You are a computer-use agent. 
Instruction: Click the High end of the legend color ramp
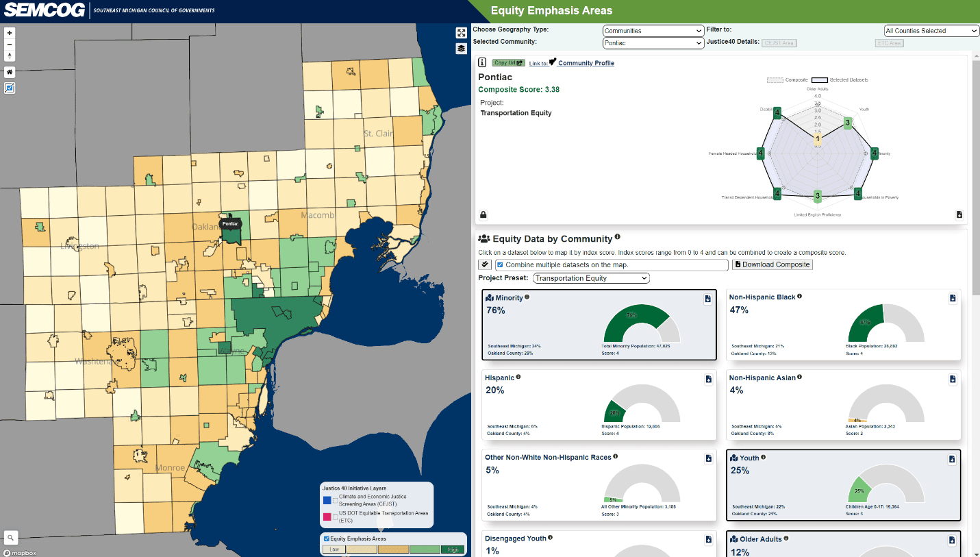click(452, 549)
